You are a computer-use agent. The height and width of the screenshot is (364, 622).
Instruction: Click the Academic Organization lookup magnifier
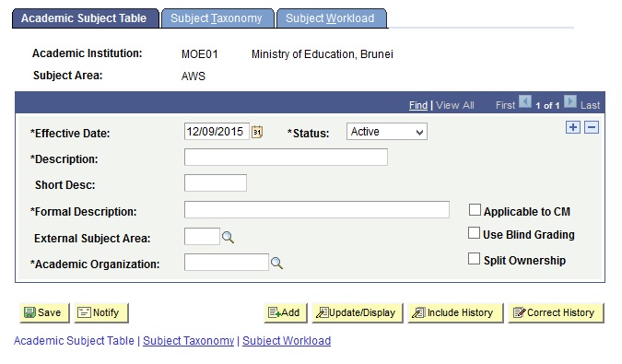click(276, 263)
